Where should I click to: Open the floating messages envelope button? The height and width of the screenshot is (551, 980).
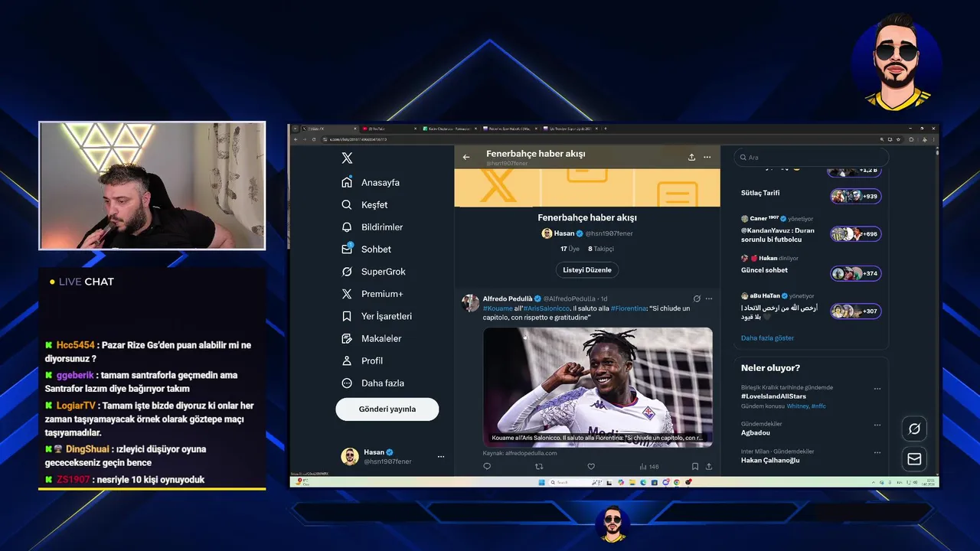point(914,459)
